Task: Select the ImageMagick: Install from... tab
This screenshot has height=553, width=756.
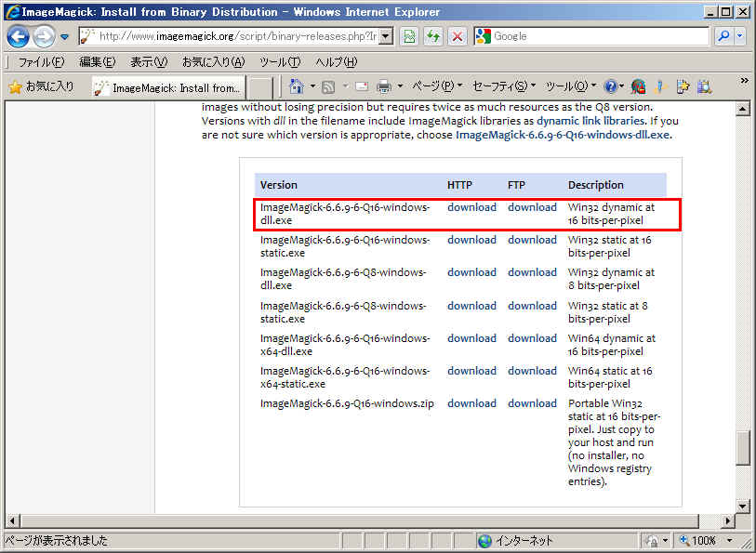Action: point(168,87)
